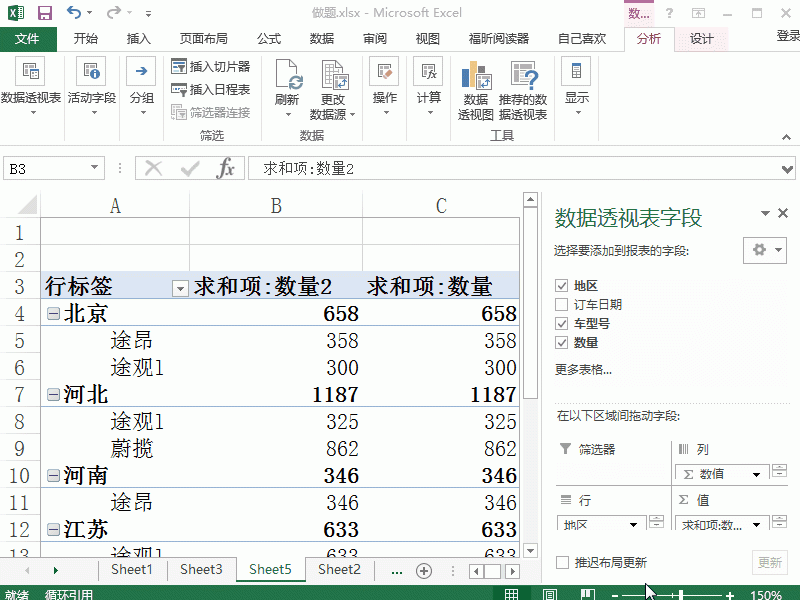Toggle the 推迟布局更新 checkbox
Image resolution: width=800 pixels, height=600 pixels.
562,562
